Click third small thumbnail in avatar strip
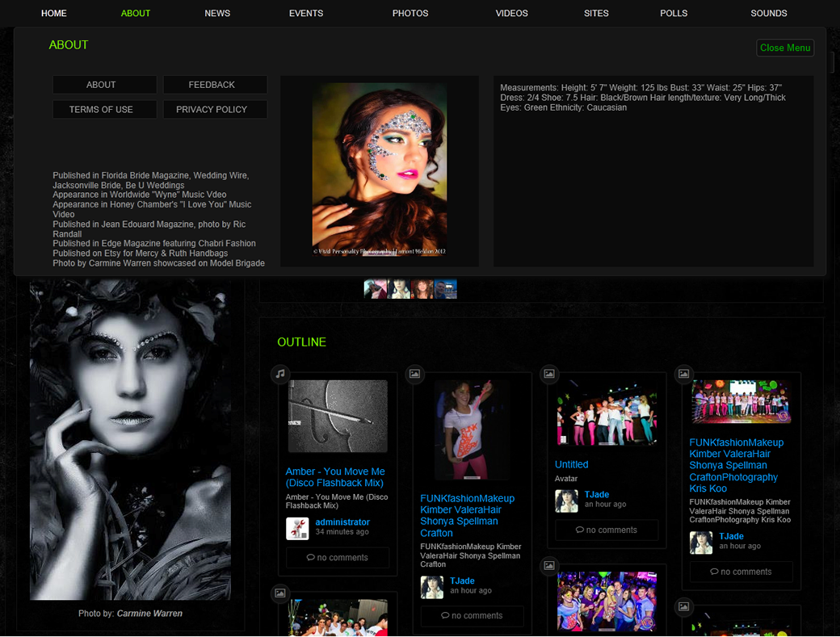This screenshot has width=840, height=637. pos(422,289)
